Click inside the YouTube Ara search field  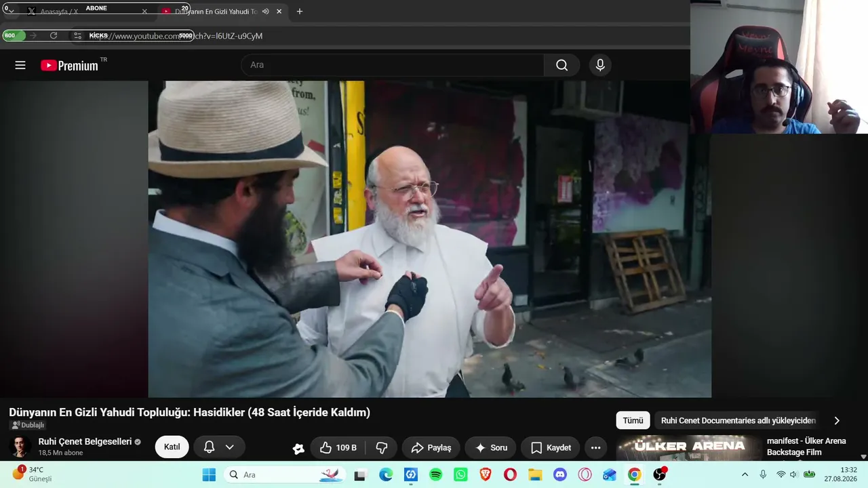[393, 65]
